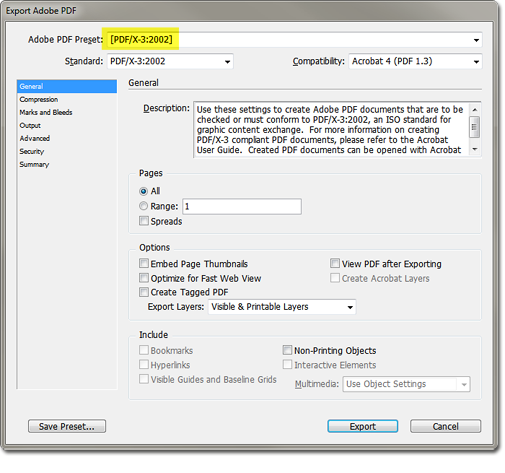Screen dimensions: 505x473
Task: Switch to the Security category
Action: [67, 151]
